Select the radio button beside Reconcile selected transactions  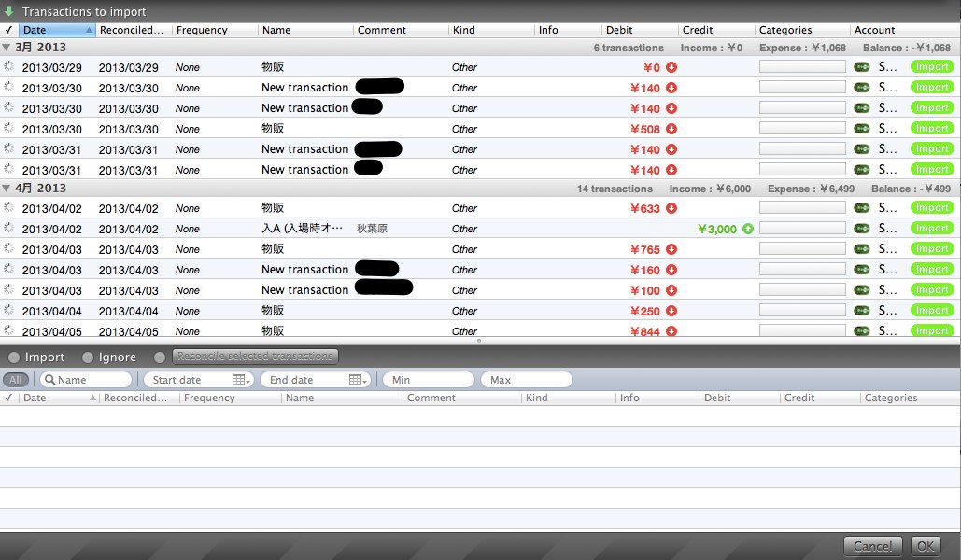tap(161, 357)
